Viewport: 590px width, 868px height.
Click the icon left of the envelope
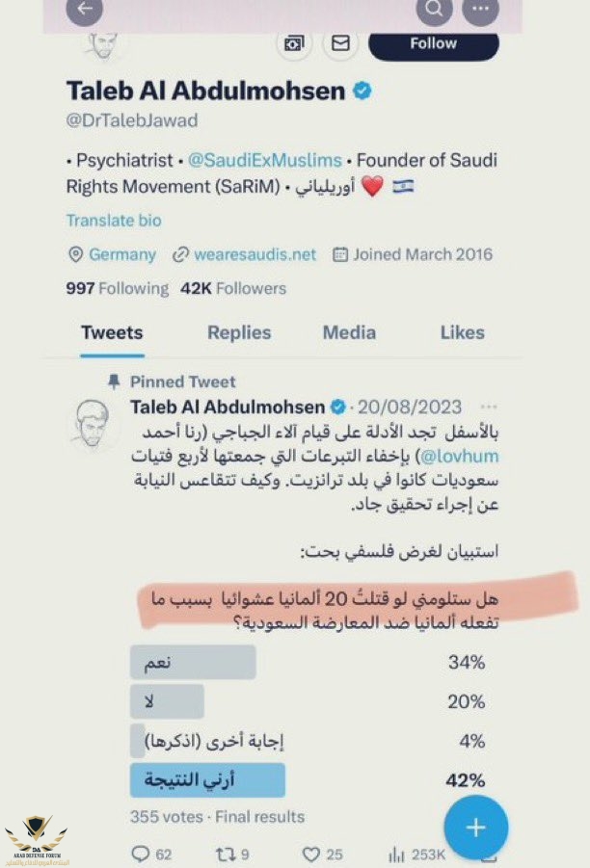(292, 43)
